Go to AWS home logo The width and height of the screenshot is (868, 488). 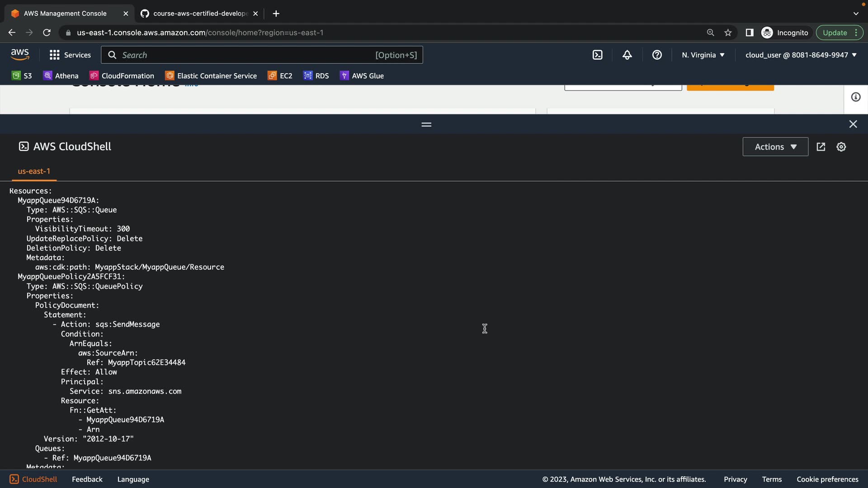tap(20, 55)
